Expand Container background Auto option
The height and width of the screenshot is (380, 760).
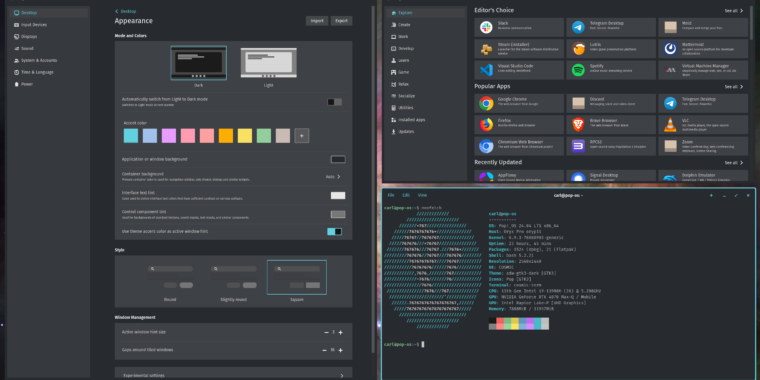point(333,177)
